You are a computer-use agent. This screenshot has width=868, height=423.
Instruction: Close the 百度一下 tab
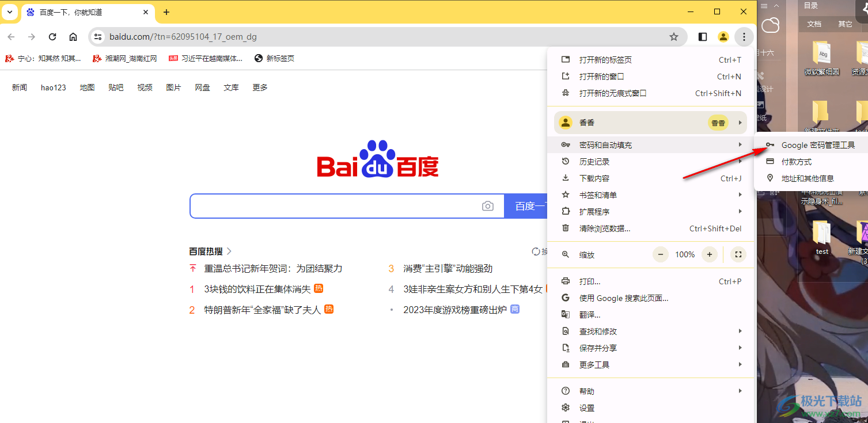tap(146, 12)
